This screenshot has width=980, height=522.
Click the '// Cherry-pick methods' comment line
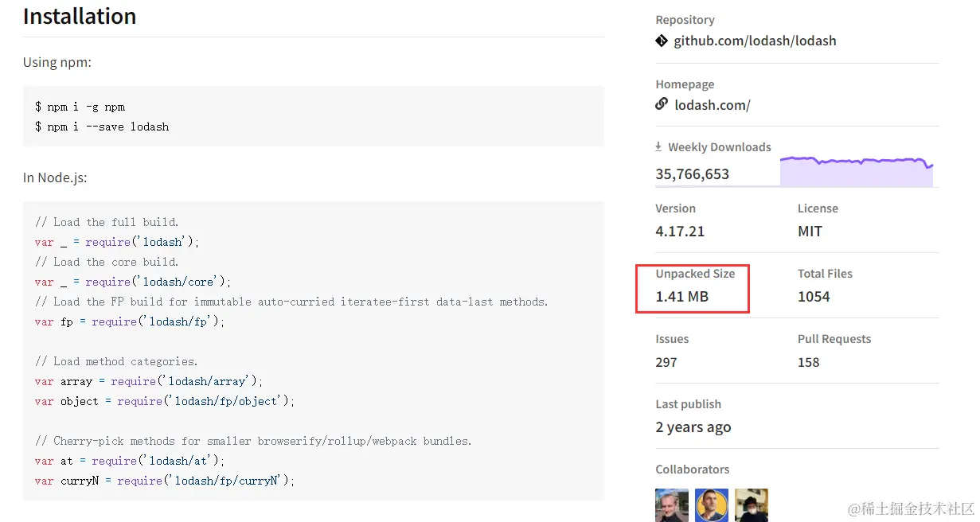[253, 441]
